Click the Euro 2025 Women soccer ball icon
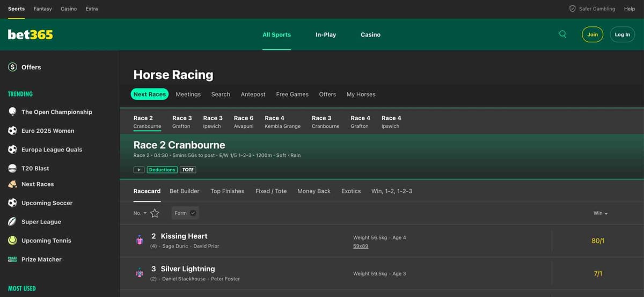Image resolution: width=644 pixels, height=297 pixels. (12, 131)
